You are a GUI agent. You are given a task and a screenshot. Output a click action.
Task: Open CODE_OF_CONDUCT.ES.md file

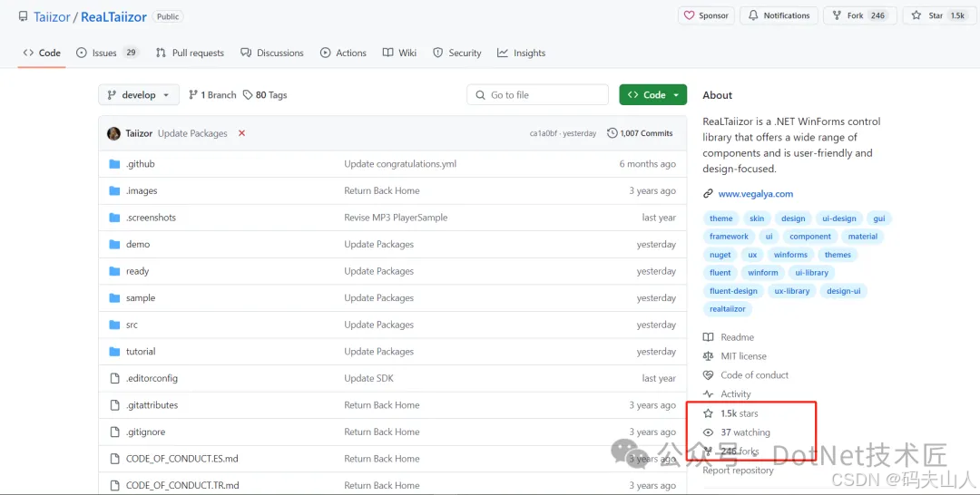coord(181,460)
